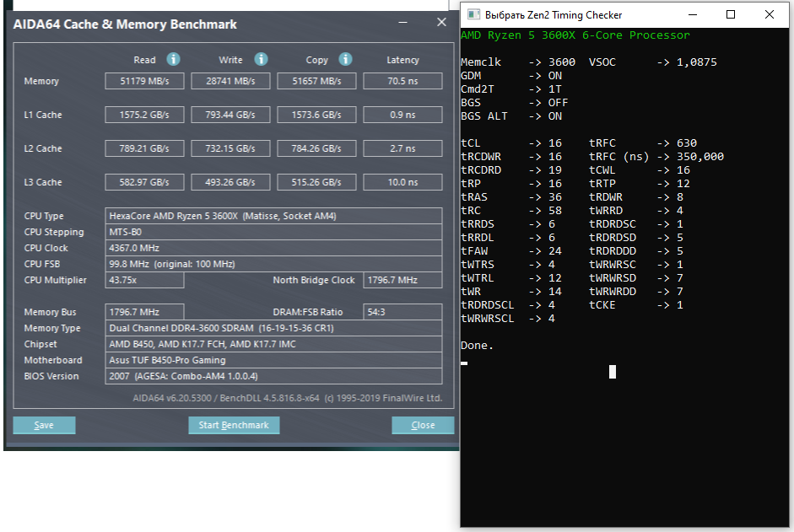This screenshot has width=794, height=532.
Task: Select Memory Latency value 70.5 ns
Action: (x=402, y=81)
